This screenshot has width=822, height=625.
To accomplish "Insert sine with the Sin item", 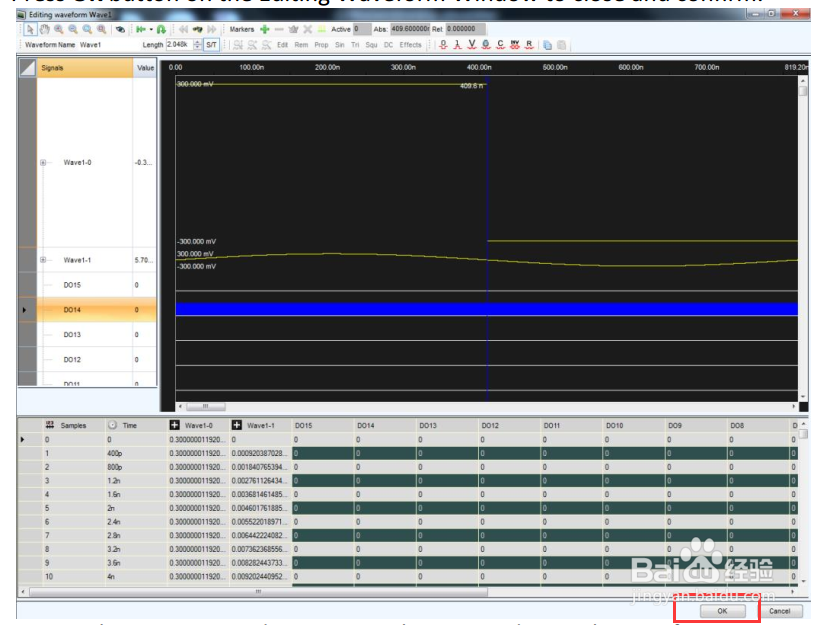I will [x=340, y=45].
